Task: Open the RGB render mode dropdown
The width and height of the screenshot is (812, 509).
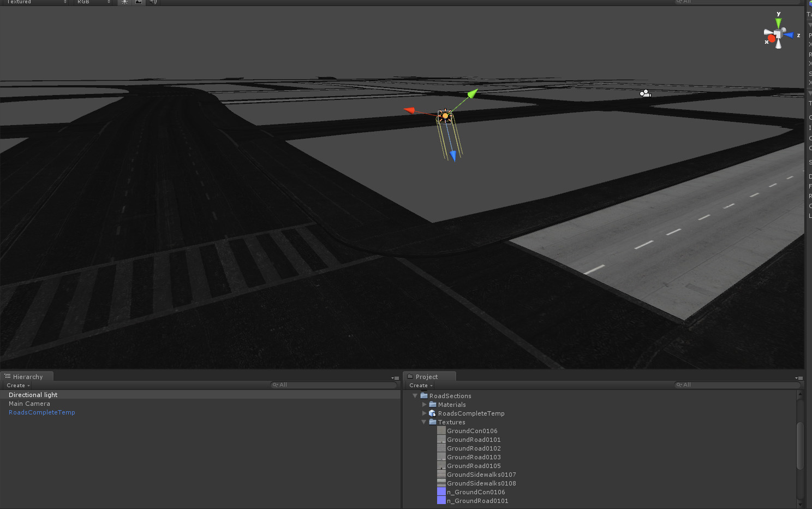Action: click(x=94, y=2)
